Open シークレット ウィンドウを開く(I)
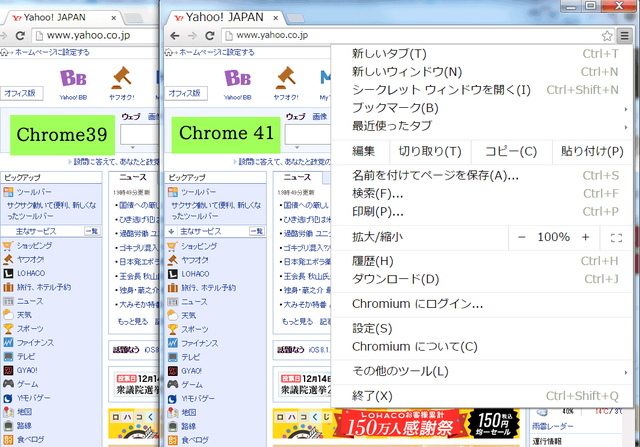This screenshot has height=447, width=640. [482, 90]
